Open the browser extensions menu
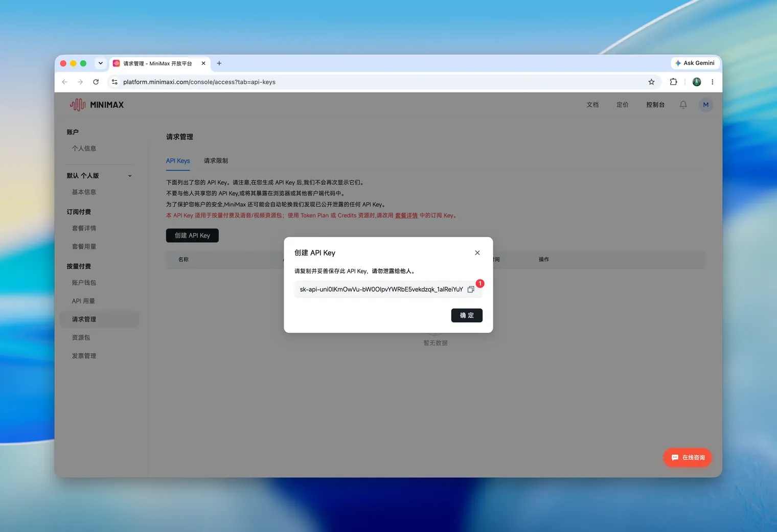This screenshot has height=532, width=777. 673,82
